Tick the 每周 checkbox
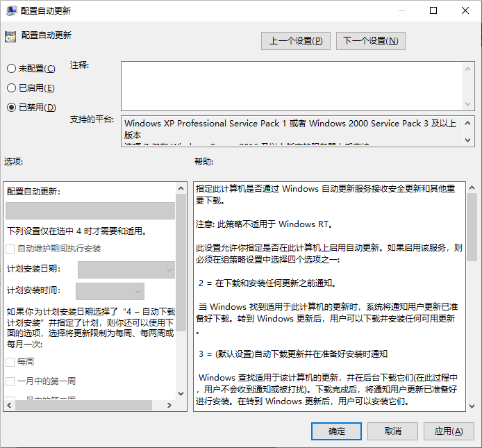The width and height of the screenshot is (482, 448). pyautogui.click(x=10, y=362)
